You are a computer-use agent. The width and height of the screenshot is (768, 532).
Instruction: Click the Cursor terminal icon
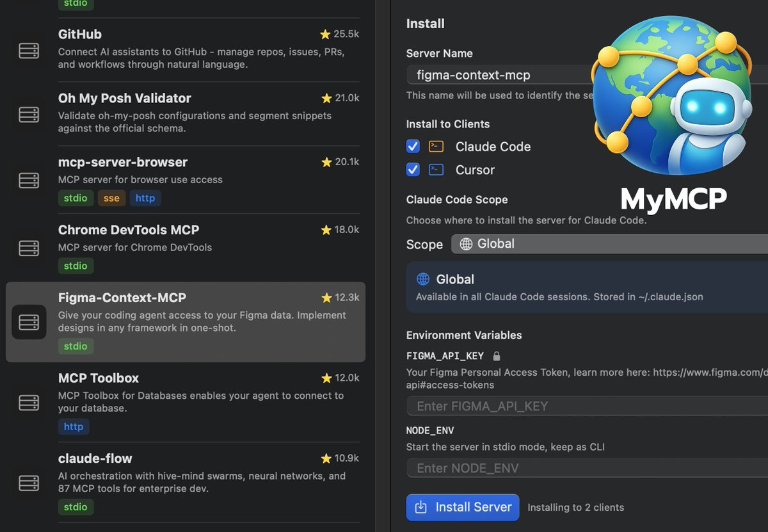[436, 170]
